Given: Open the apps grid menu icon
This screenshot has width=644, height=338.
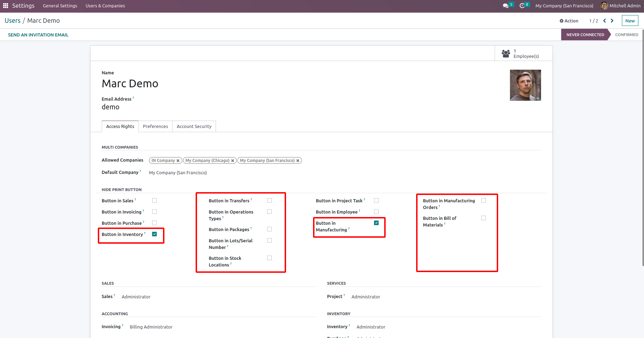Looking at the screenshot, I should tap(6, 6).
